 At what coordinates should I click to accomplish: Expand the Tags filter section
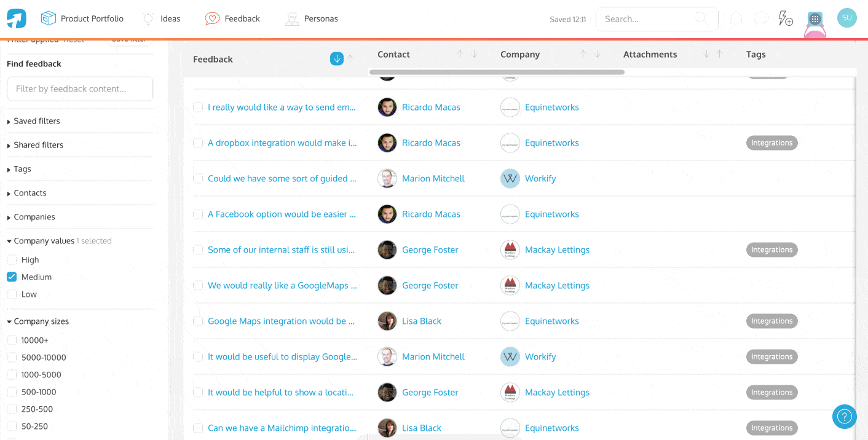(22, 169)
